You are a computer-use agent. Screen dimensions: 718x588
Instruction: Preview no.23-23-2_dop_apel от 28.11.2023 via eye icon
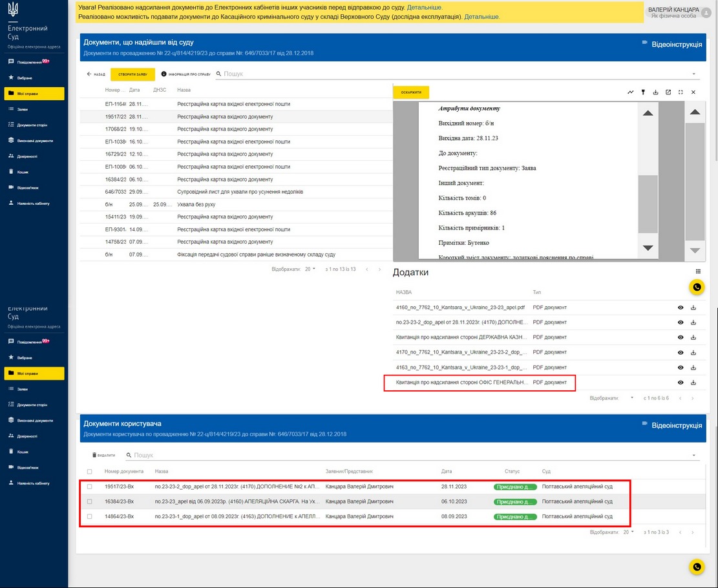(681, 322)
